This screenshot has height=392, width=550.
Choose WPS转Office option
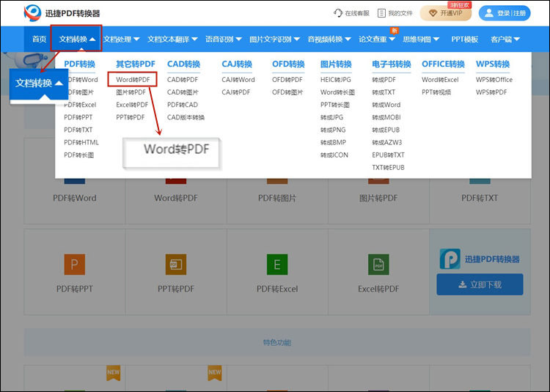[494, 80]
